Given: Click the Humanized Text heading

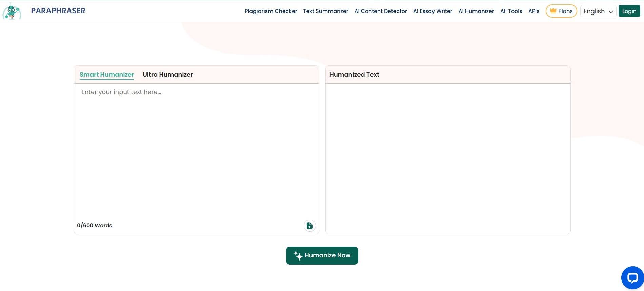Looking at the screenshot, I should click(354, 75).
